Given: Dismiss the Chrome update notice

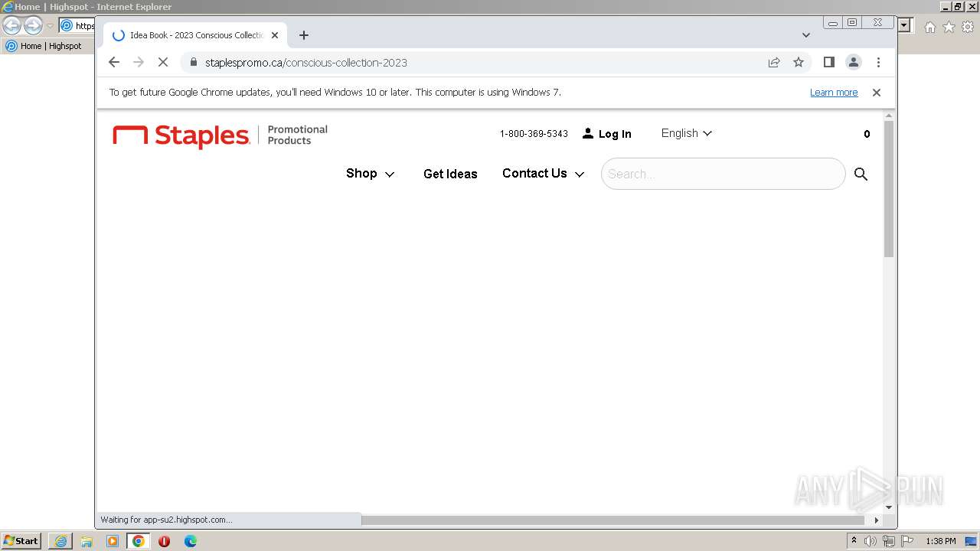Looking at the screenshot, I should coord(877,93).
